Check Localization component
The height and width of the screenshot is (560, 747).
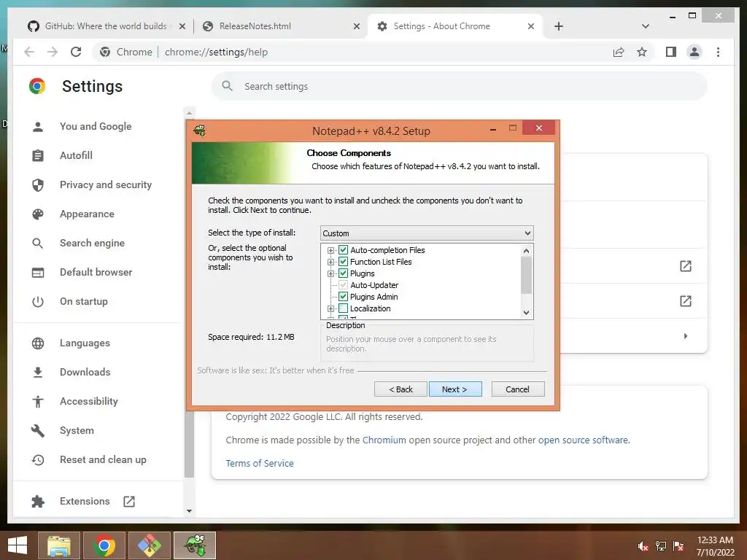click(x=343, y=308)
